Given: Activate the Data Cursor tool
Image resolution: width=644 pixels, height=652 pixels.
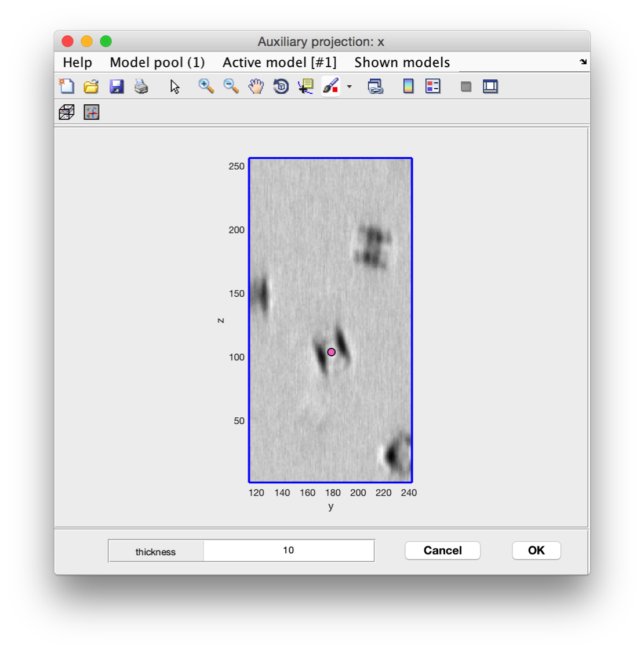Looking at the screenshot, I should click(x=306, y=86).
